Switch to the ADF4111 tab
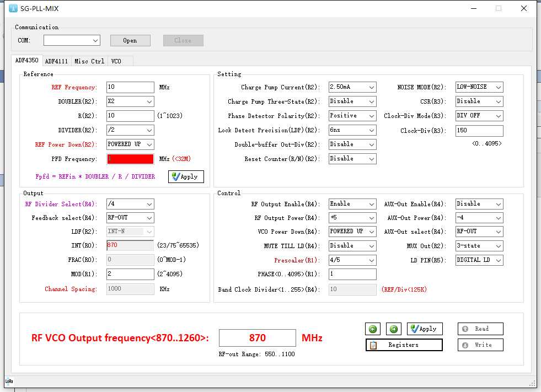Screen dimensions: 541x392 [x=57, y=61]
